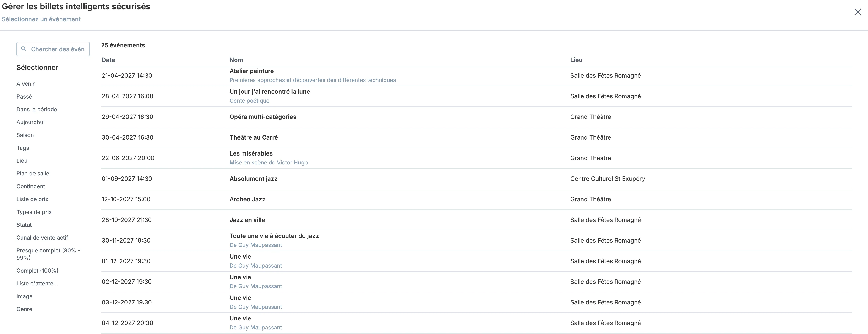
Task: Pick the 'Archéo Jazz' event
Action: 476,199
